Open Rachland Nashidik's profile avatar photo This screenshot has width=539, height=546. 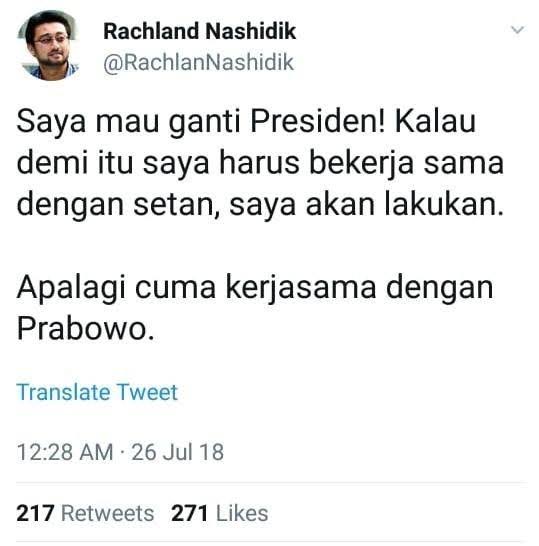(x=48, y=45)
